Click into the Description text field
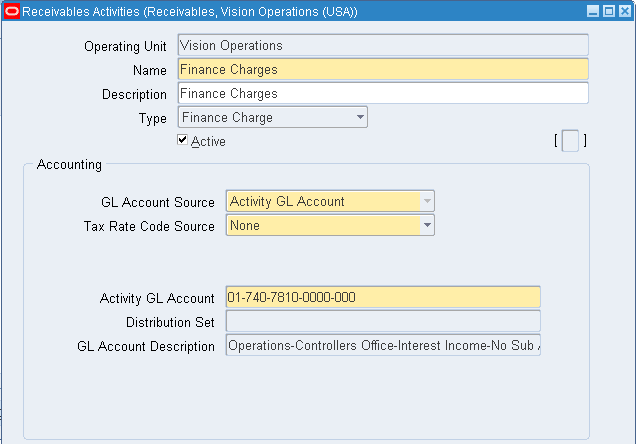Screen dimensions: 638x444 coord(382,94)
